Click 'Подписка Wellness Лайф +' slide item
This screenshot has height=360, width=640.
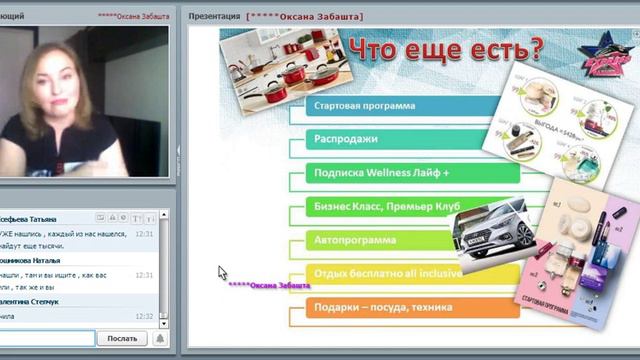pos(413,173)
